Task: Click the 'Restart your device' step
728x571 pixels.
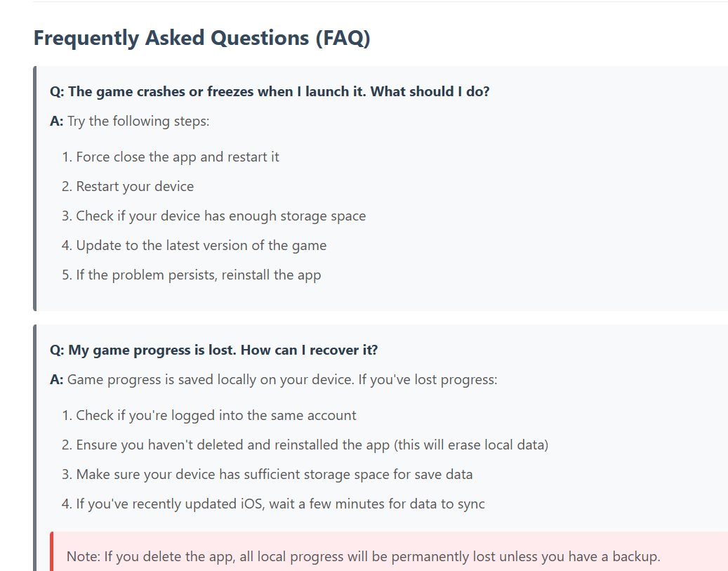Action: (x=135, y=186)
